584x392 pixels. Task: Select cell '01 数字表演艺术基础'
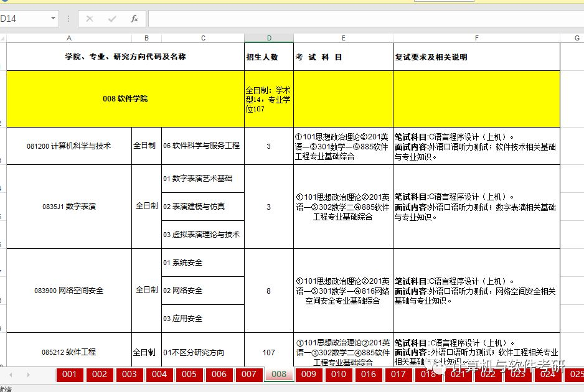pyautogui.click(x=203, y=179)
